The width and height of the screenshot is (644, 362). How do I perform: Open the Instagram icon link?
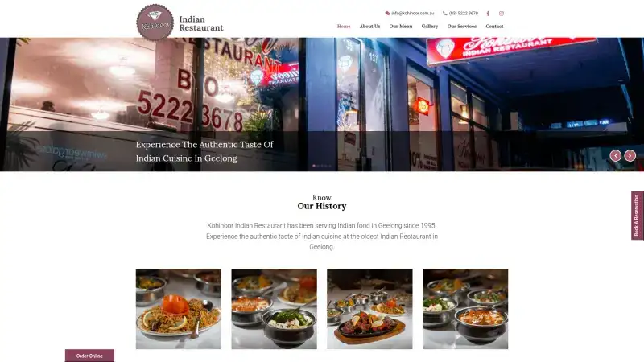point(501,14)
